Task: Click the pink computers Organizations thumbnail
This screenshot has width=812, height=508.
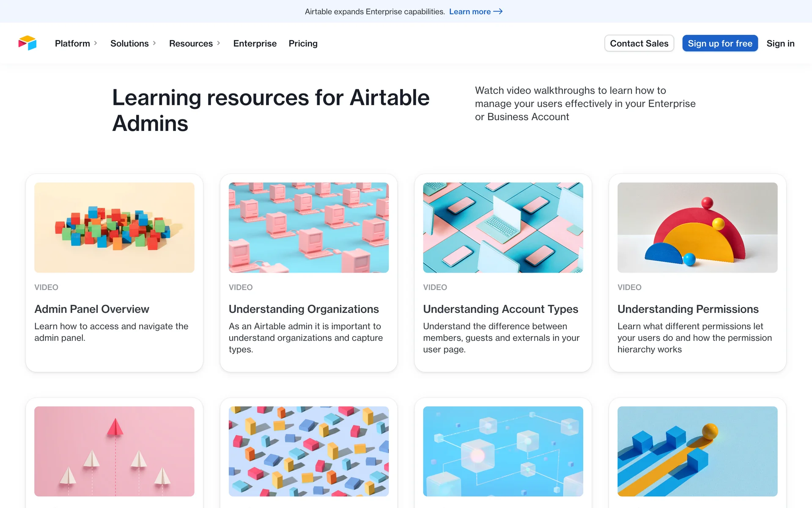Action: coord(308,227)
